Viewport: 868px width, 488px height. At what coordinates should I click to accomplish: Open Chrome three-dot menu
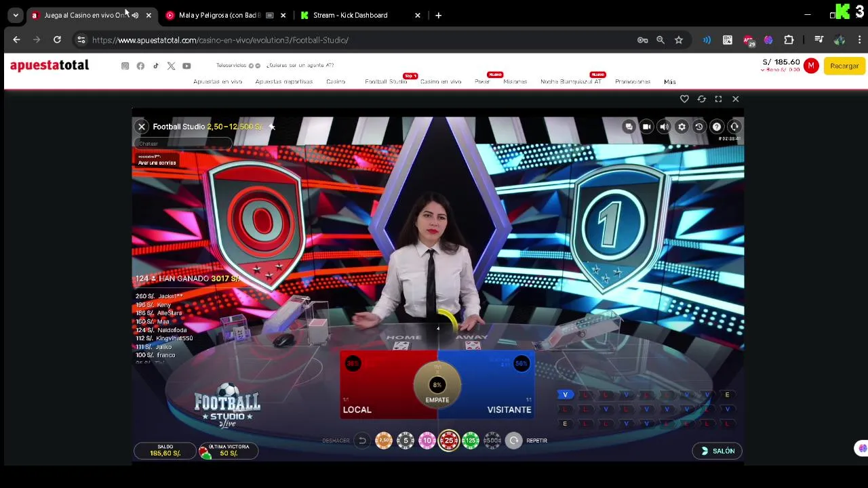click(859, 40)
